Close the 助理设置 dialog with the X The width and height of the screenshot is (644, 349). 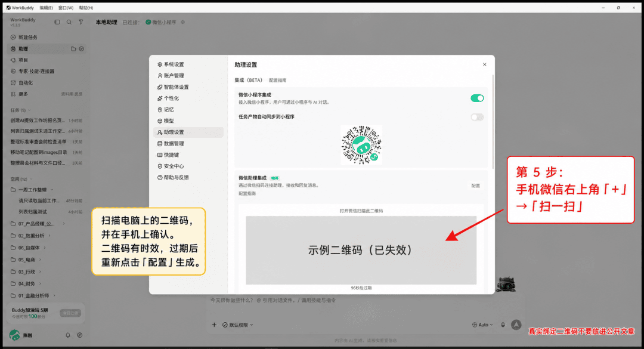(485, 64)
